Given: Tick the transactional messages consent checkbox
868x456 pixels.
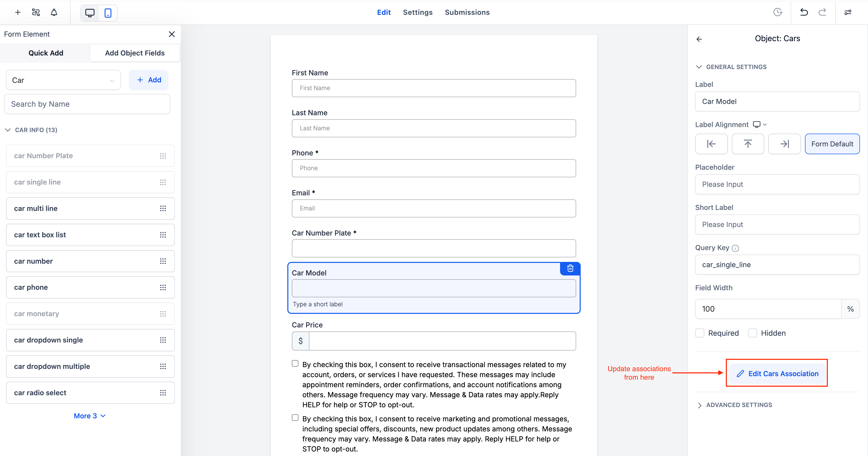Looking at the screenshot, I should 295,363.
